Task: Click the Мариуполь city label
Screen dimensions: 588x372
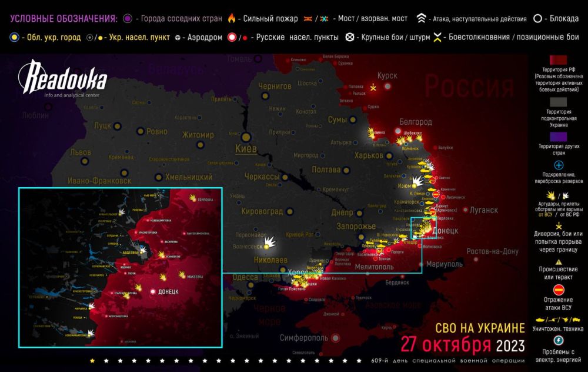Action: tap(445, 264)
